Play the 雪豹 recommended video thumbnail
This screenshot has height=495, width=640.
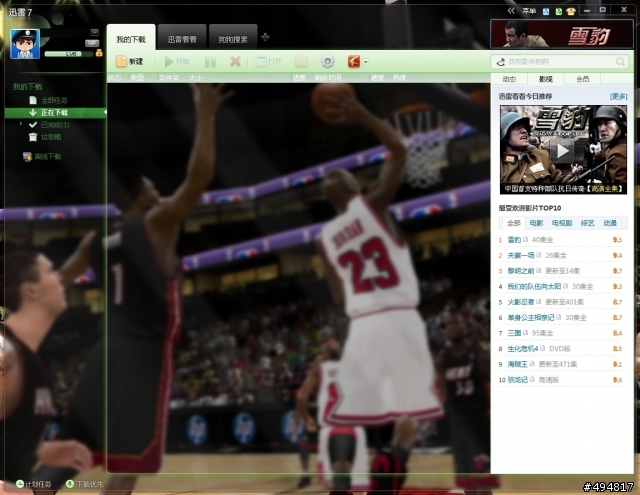point(563,149)
